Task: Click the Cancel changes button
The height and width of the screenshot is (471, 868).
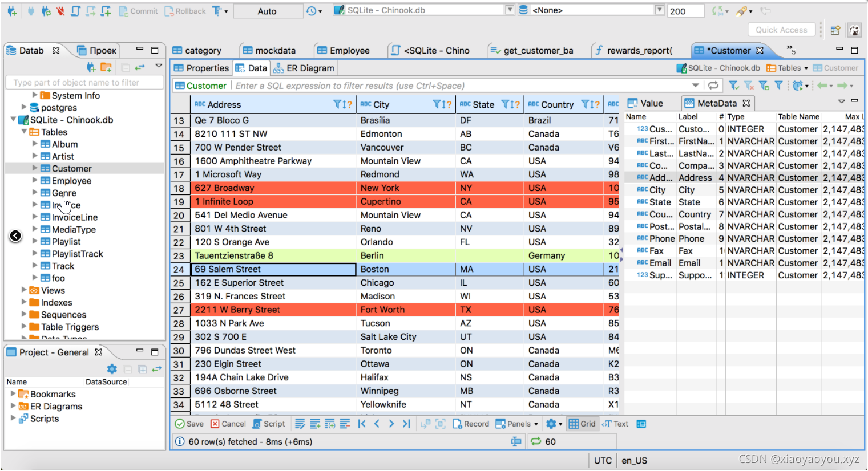Action: (228, 424)
